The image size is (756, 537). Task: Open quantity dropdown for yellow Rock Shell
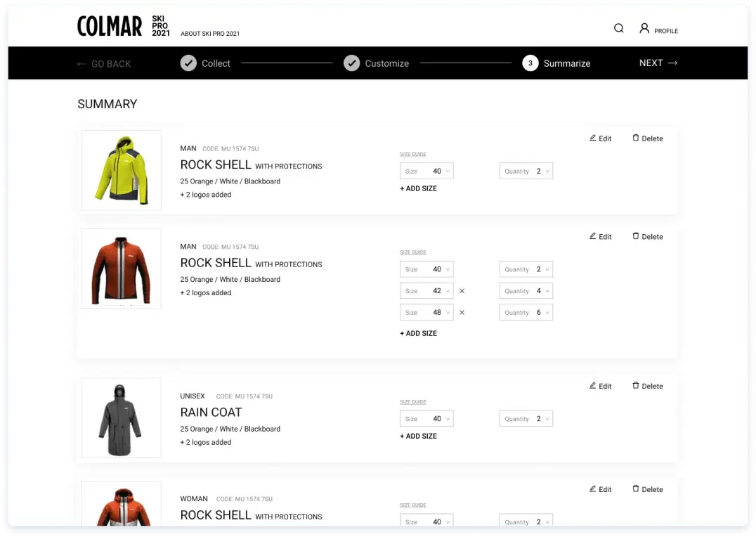[x=526, y=172]
